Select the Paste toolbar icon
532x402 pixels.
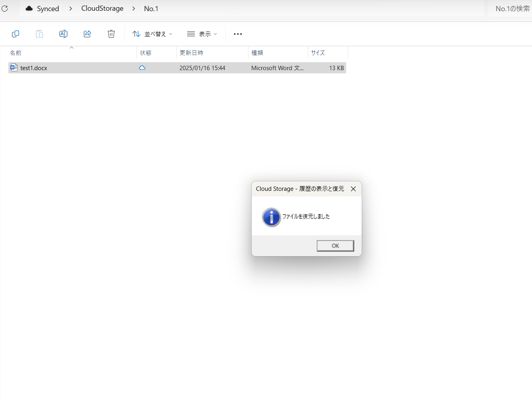click(x=39, y=34)
